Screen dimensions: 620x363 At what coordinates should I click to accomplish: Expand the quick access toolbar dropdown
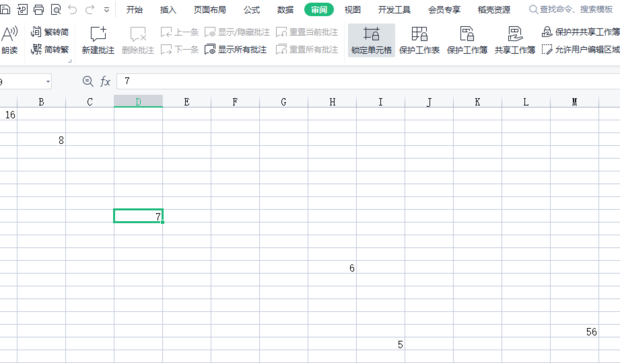pyautogui.click(x=106, y=9)
